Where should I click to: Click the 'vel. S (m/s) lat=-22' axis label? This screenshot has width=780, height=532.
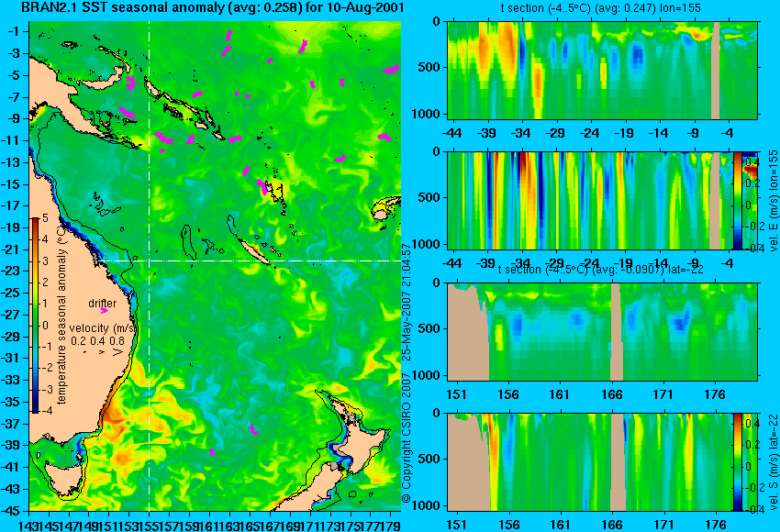click(x=773, y=462)
